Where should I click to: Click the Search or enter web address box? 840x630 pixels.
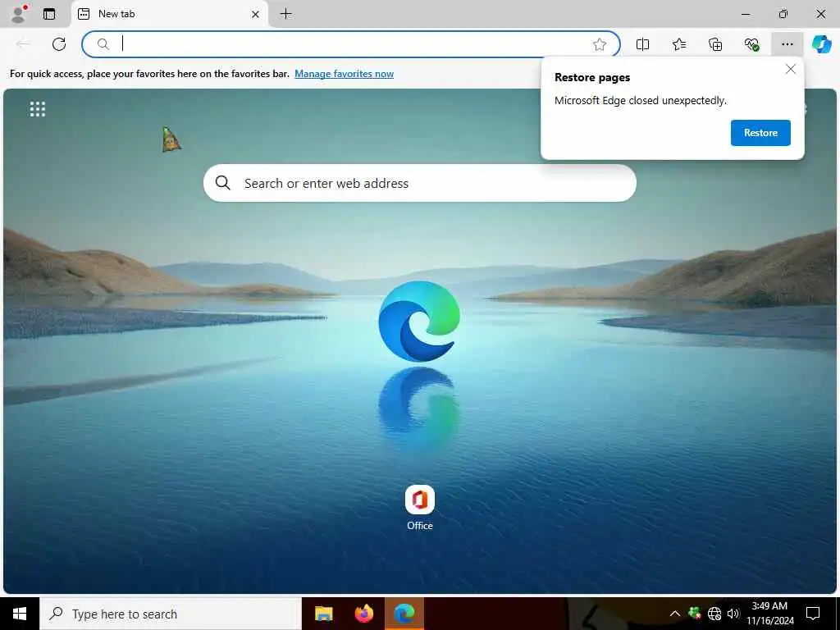(420, 183)
